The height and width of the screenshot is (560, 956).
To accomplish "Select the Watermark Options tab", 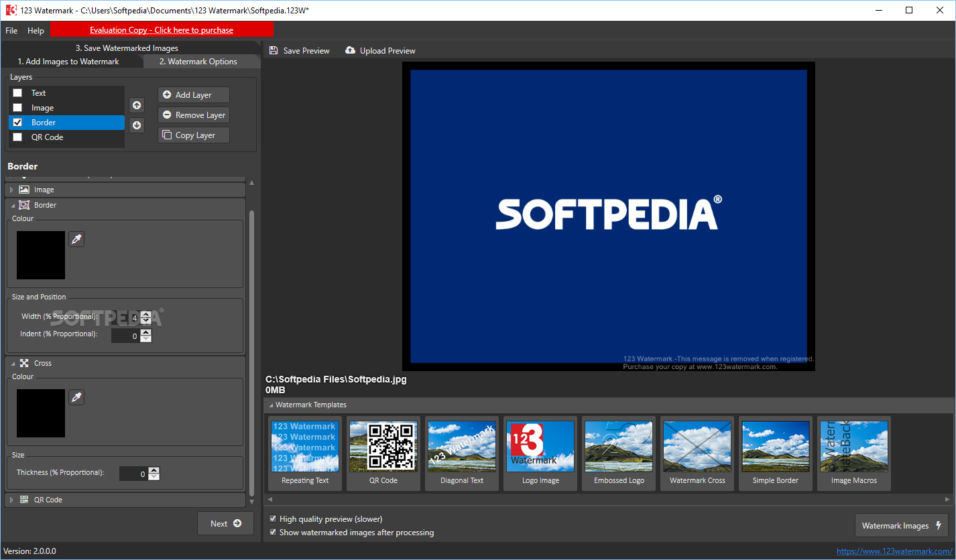I will [198, 62].
